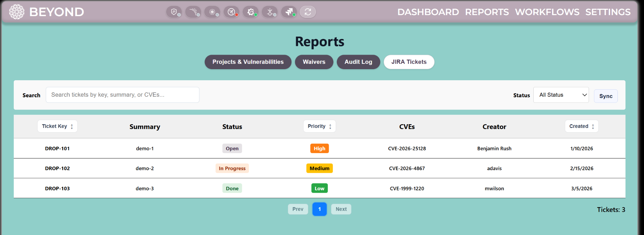Screen dimensions: 644x235
Task: Sort table by Priority
Action: tap(319, 126)
